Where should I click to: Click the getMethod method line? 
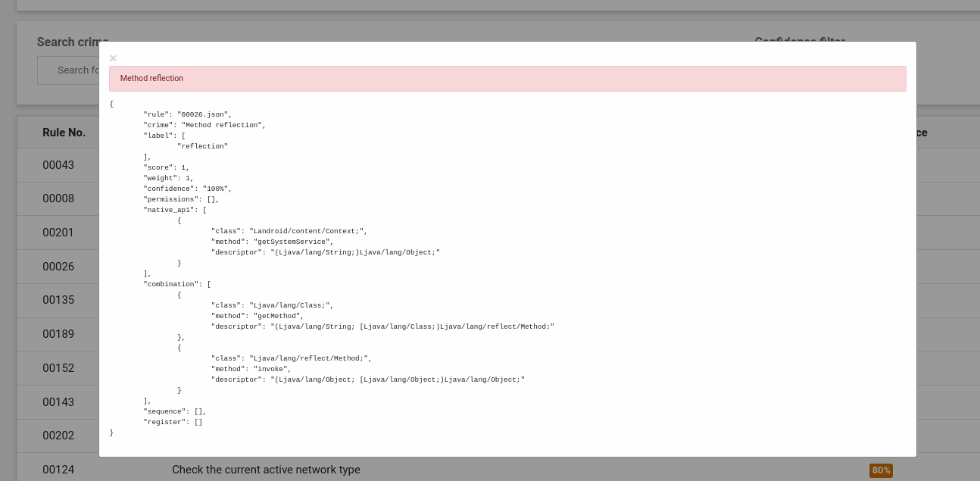tap(257, 316)
